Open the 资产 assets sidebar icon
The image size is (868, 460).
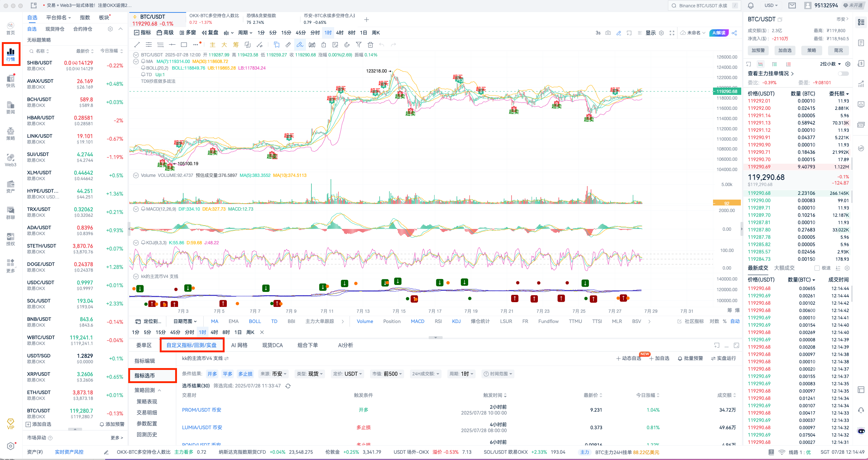point(11,186)
